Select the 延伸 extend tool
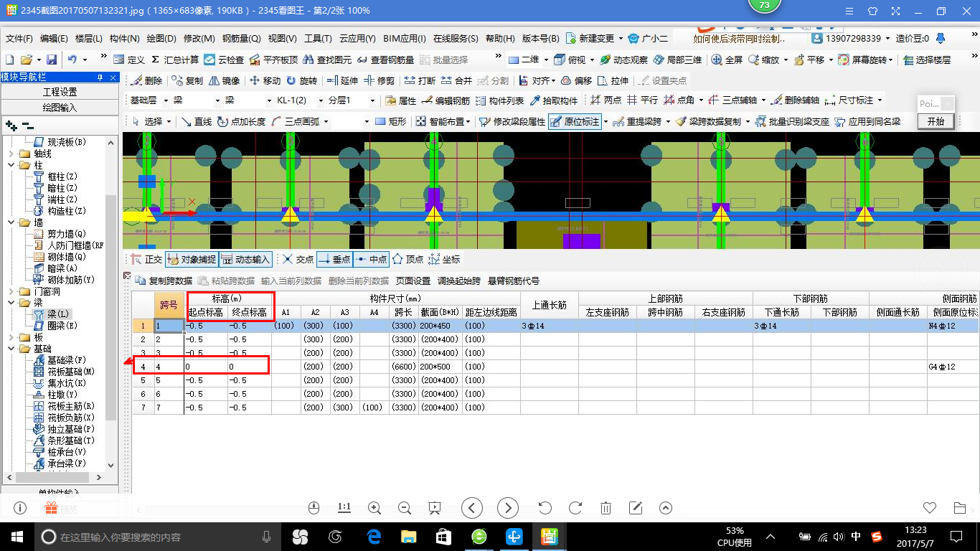The width and height of the screenshot is (980, 551). (342, 81)
